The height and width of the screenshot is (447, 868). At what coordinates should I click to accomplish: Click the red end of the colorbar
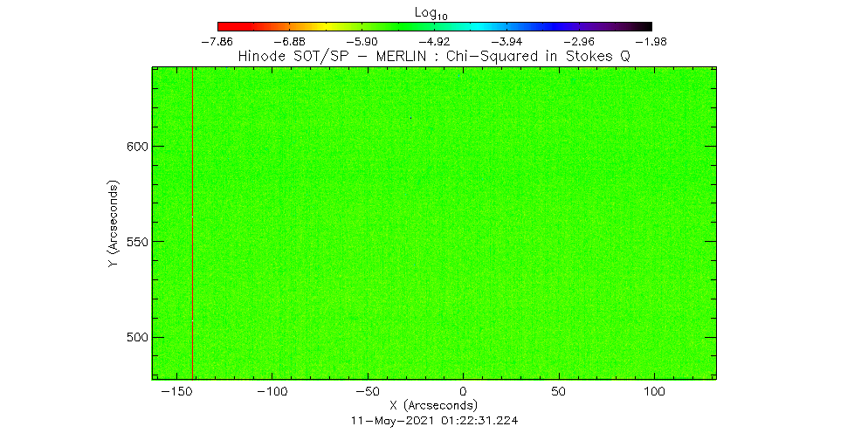click(224, 26)
